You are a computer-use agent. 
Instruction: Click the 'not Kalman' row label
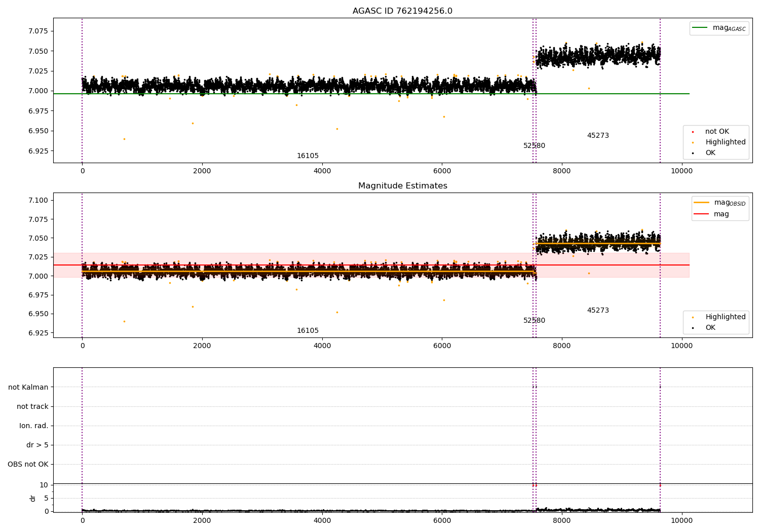pos(28,388)
